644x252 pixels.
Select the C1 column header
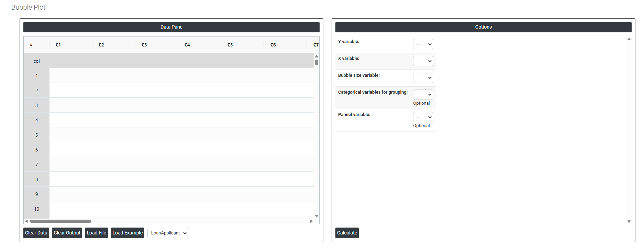pyautogui.click(x=58, y=45)
